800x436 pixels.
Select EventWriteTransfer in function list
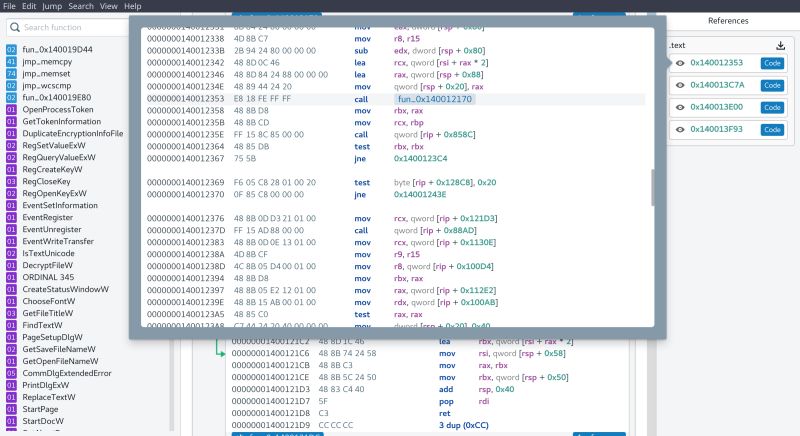58,241
